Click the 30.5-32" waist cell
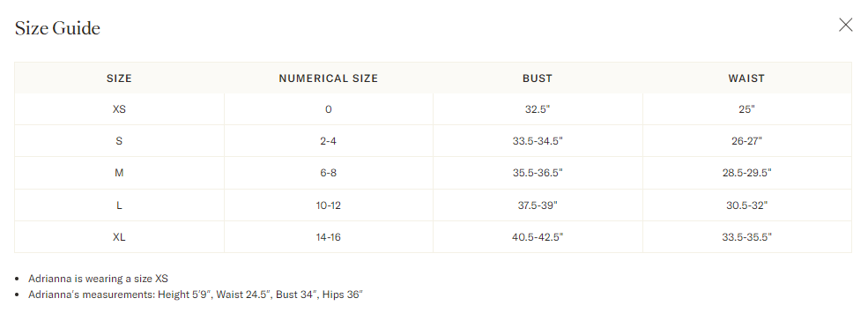This screenshot has height=328, width=868. pos(746,205)
